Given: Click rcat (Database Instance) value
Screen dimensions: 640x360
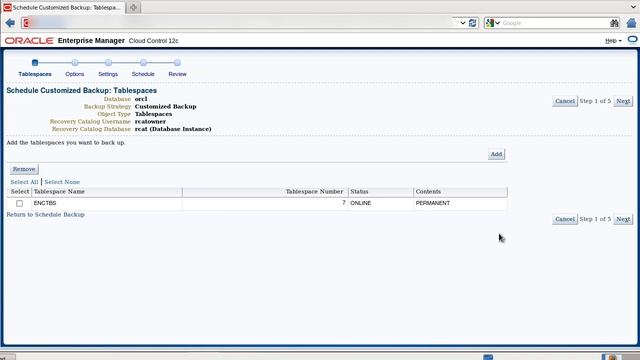Looking at the screenshot, I should pyautogui.click(x=173, y=129).
